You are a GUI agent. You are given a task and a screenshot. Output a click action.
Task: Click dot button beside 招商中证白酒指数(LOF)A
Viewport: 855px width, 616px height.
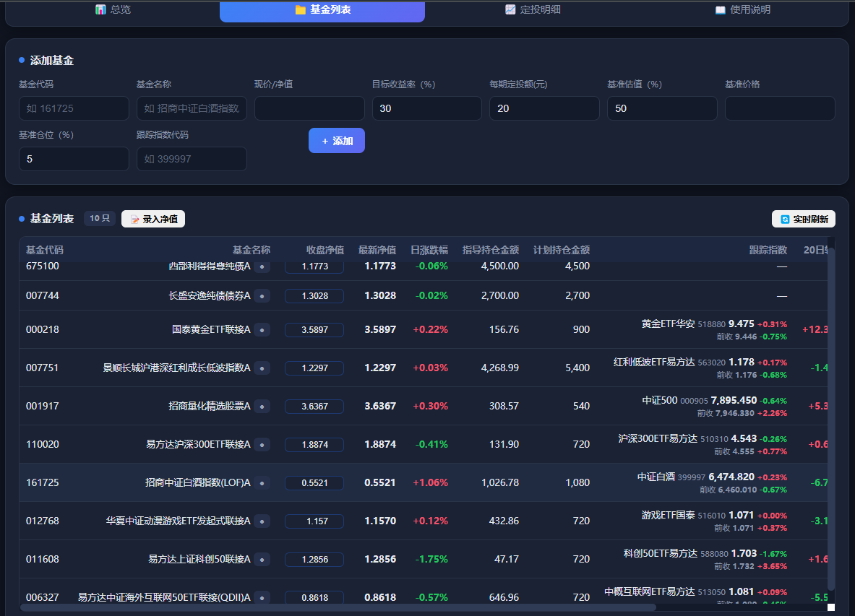pos(262,483)
